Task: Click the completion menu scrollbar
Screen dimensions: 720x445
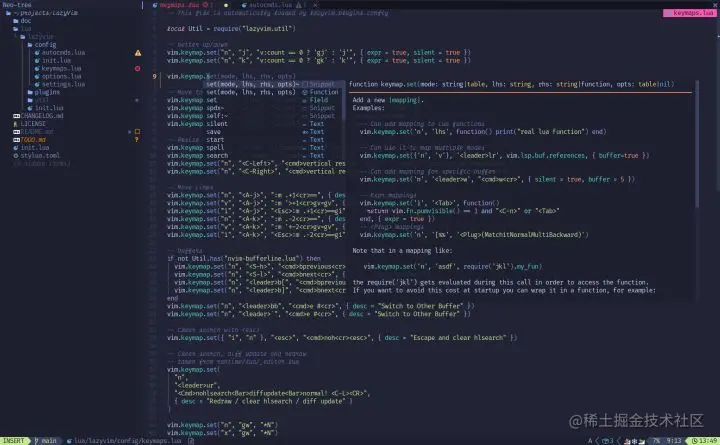Action: pos(343,101)
